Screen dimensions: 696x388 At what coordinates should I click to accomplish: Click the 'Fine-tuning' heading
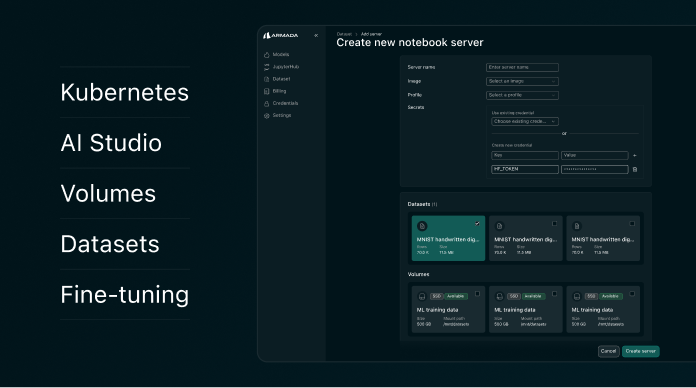125,295
